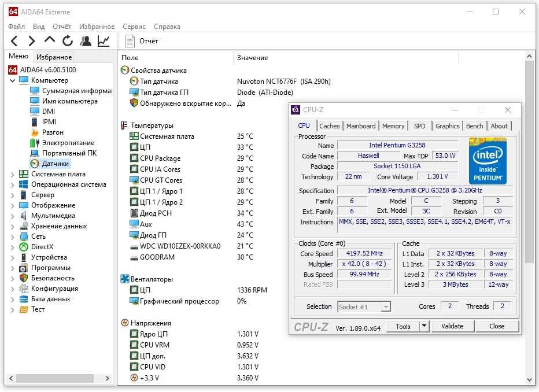Click the Validate button in CPU-Z
Image resolution: width=539 pixels, height=392 pixels.
click(452, 326)
